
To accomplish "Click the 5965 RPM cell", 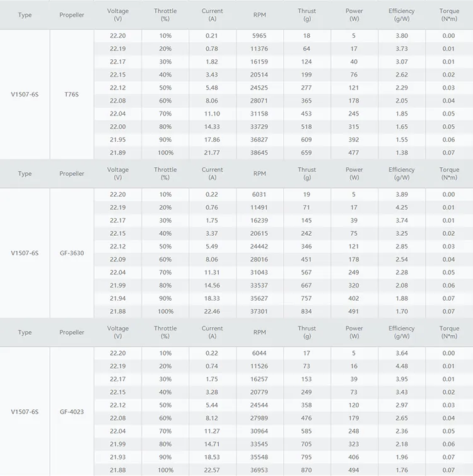I will (259, 36).
